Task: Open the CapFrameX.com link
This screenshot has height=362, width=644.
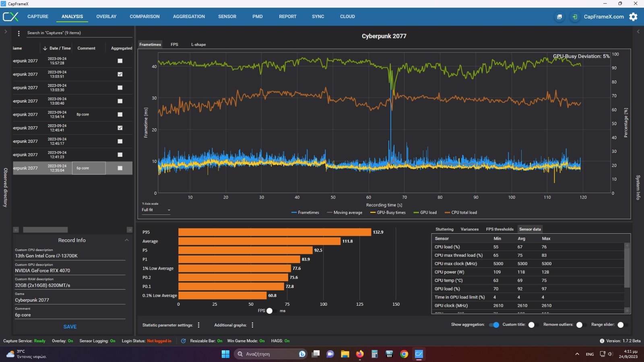Action: coord(604,16)
